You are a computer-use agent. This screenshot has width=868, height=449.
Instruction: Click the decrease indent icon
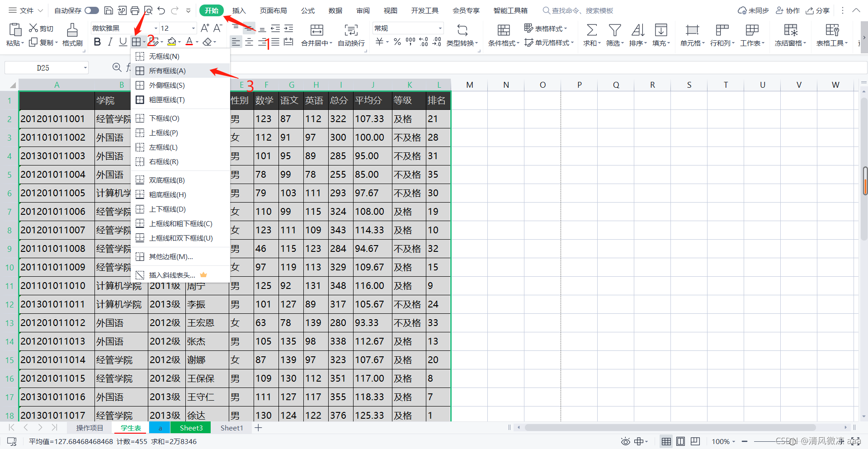point(275,28)
